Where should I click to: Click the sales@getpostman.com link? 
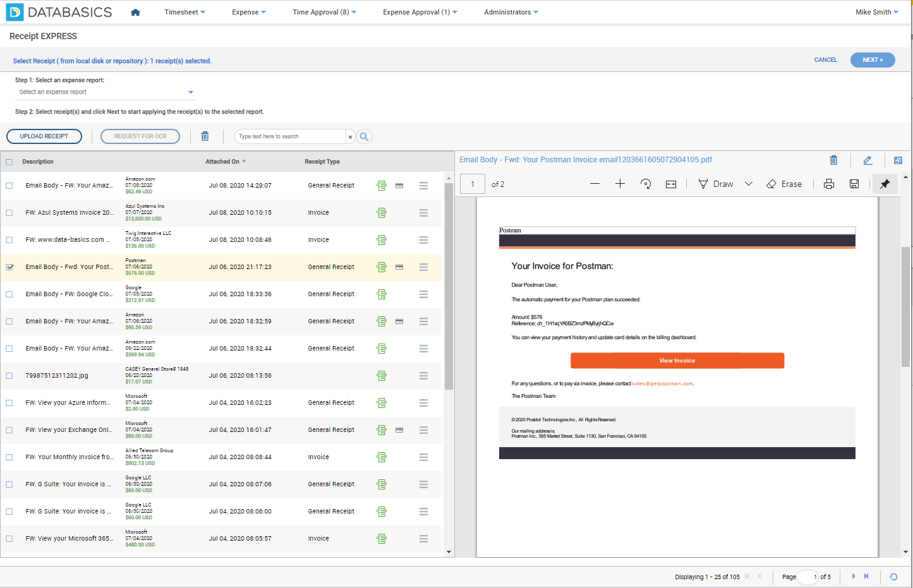[x=662, y=383]
